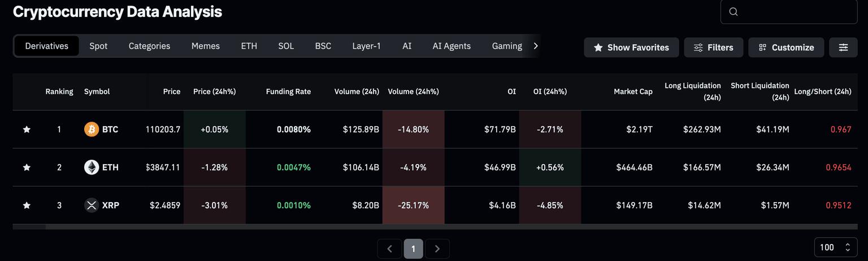Viewport: 868px width, 261px height.
Task: Click the XRP coin logo icon
Action: [92, 206]
